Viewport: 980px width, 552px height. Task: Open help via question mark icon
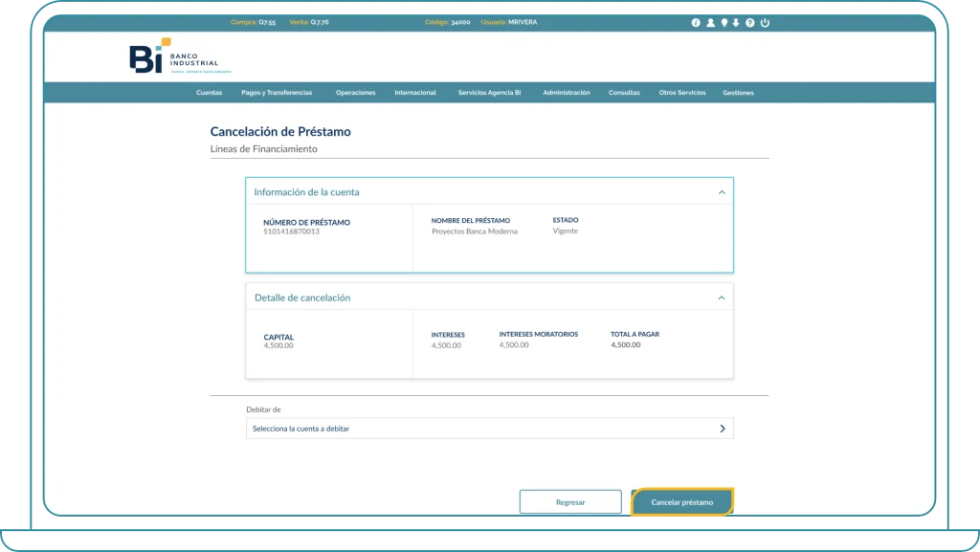749,23
